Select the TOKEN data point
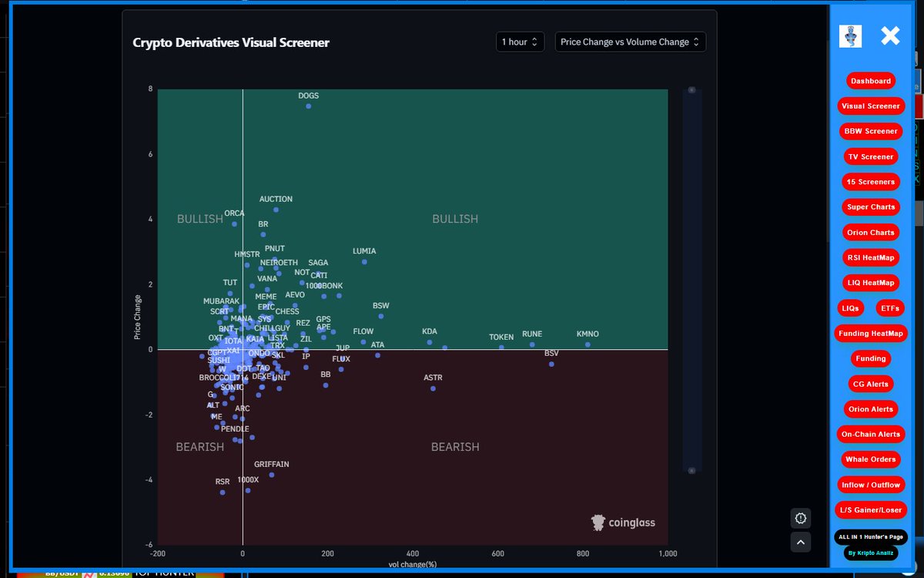 (501, 348)
